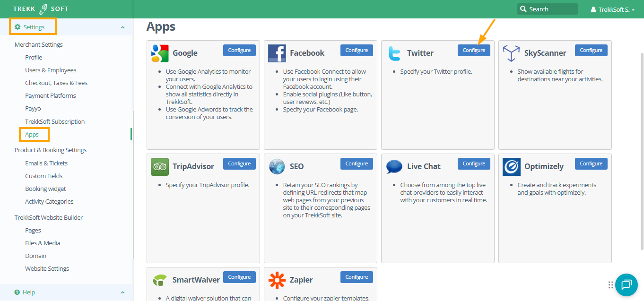This screenshot has height=301, width=644.
Task: Expand the Help section chevron
Action: 123,292
